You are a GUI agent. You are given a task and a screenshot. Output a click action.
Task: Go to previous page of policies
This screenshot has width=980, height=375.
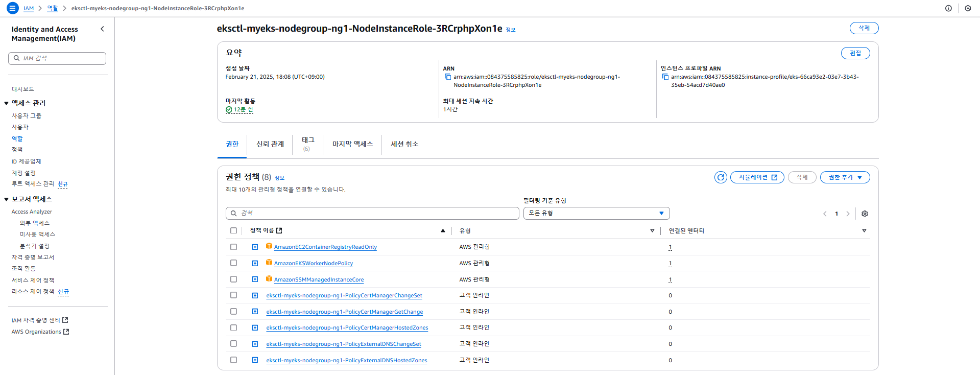point(825,214)
